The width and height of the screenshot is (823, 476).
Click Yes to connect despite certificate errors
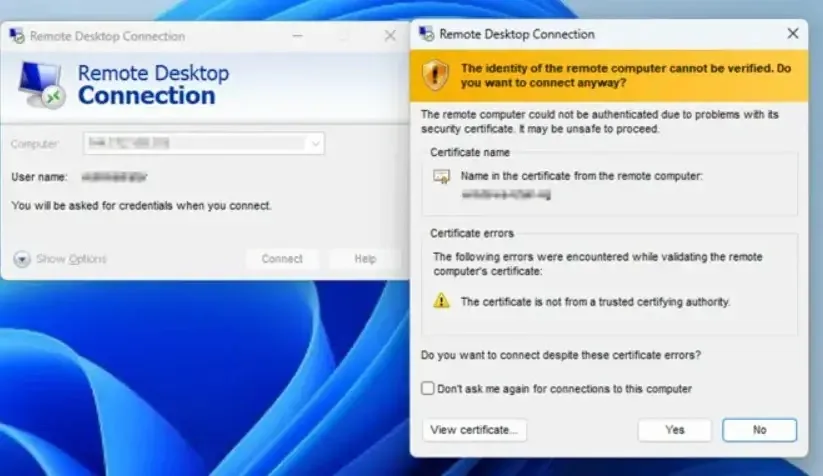click(674, 430)
